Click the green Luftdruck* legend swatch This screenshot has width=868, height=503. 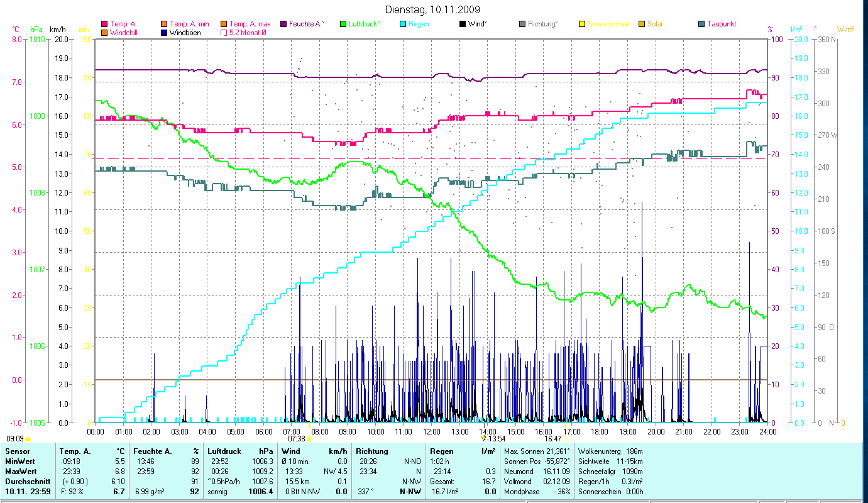point(343,24)
